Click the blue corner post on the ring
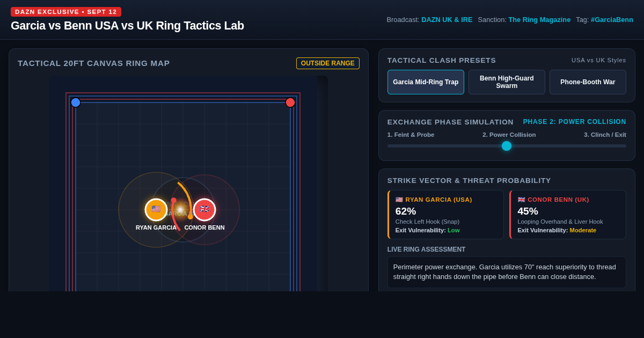 pos(76,102)
